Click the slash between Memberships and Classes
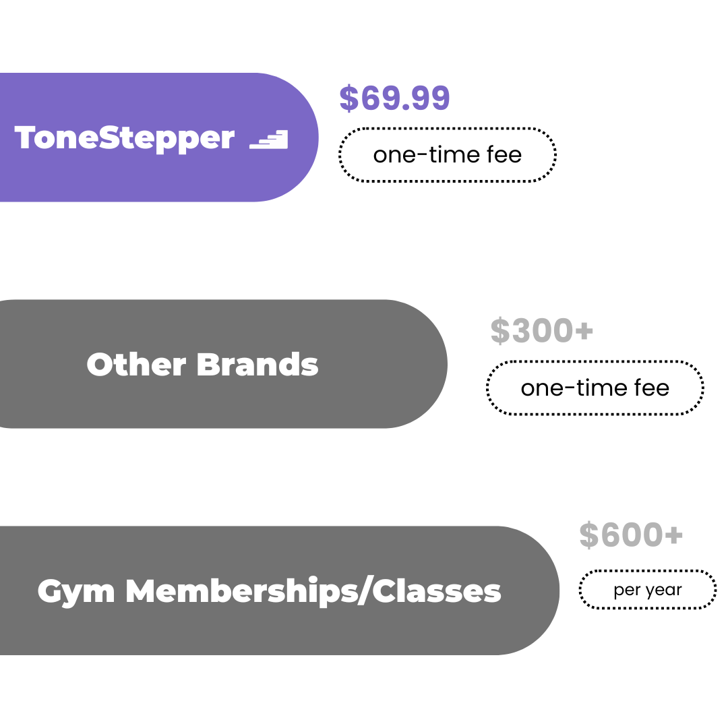Image resolution: width=728 pixels, height=728 pixels. (x=365, y=591)
